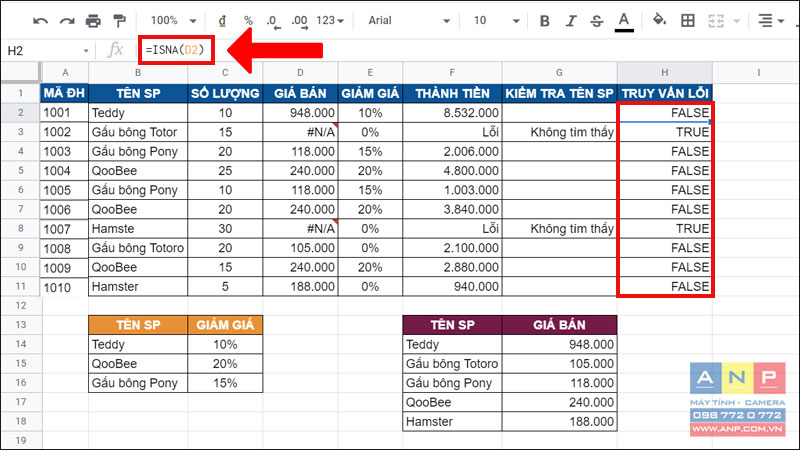This screenshot has height=450, width=800.
Task: Select 20% cell in discount table
Action: pos(225,364)
